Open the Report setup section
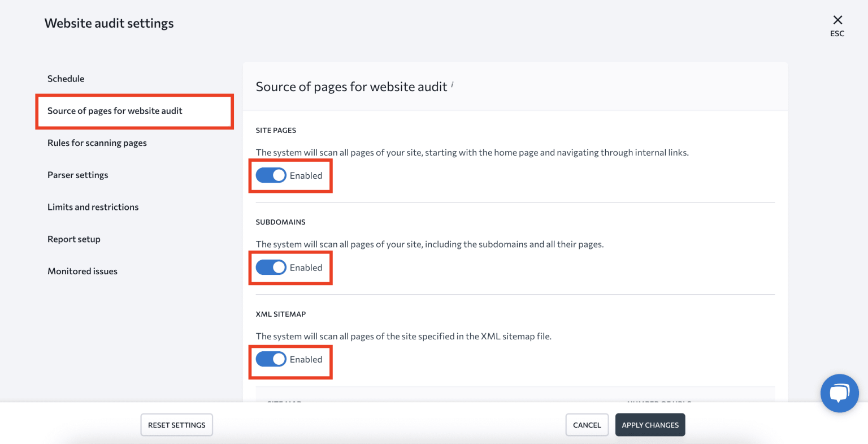Viewport: 868px width, 444px height. tap(74, 239)
